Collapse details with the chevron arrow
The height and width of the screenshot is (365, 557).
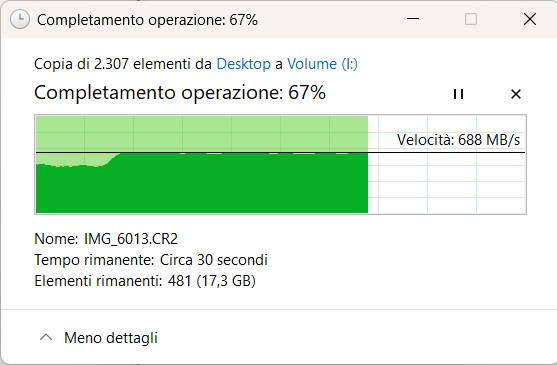[x=46, y=337]
